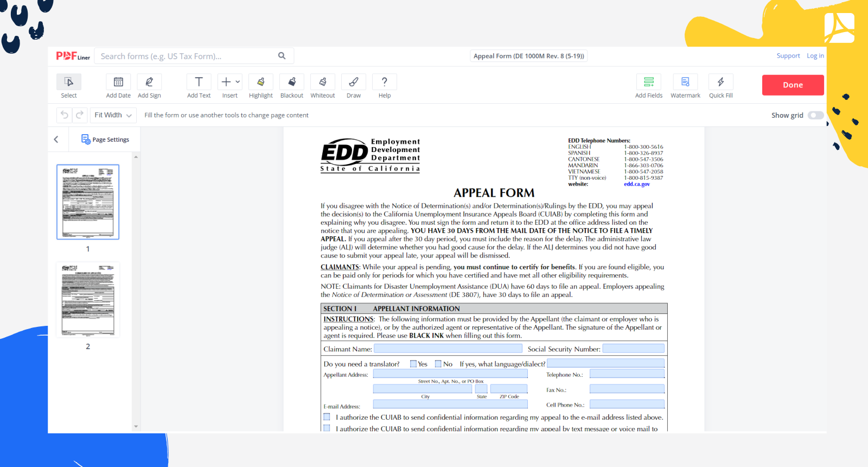Pick the Whiteout eraser tool
The width and height of the screenshot is (868, 467).
tap(322, 82)
